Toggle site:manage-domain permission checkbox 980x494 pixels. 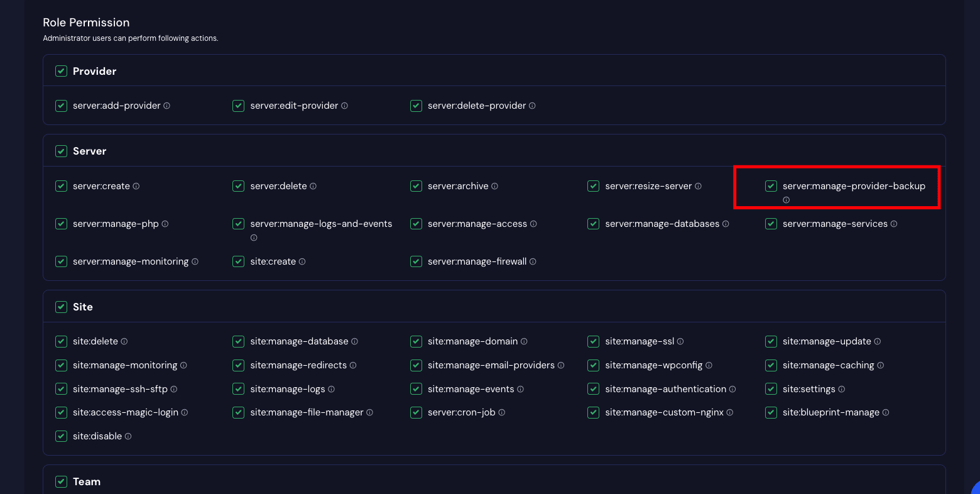click(x=416, y=341)
